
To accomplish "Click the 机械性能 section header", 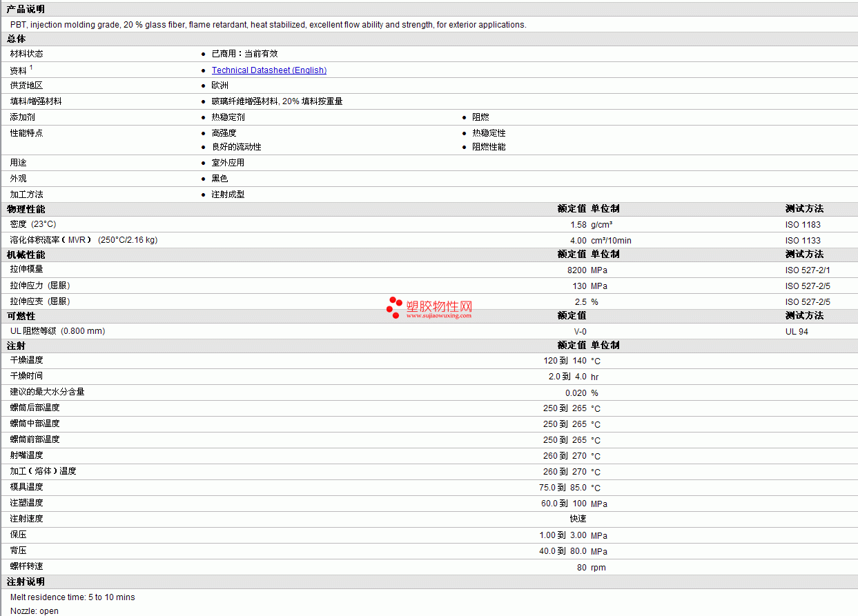I will tap(26, 255).
